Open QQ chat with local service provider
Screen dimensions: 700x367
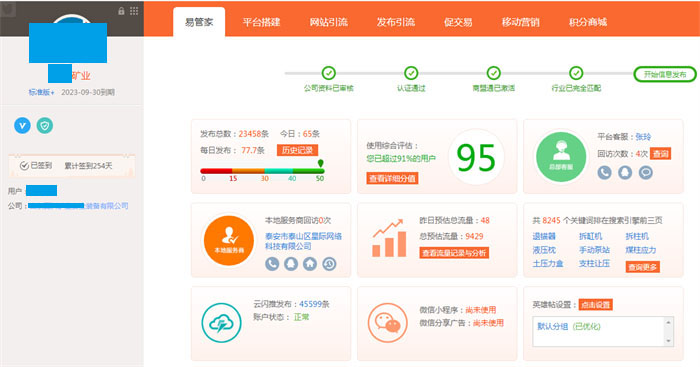click(291, 264)
